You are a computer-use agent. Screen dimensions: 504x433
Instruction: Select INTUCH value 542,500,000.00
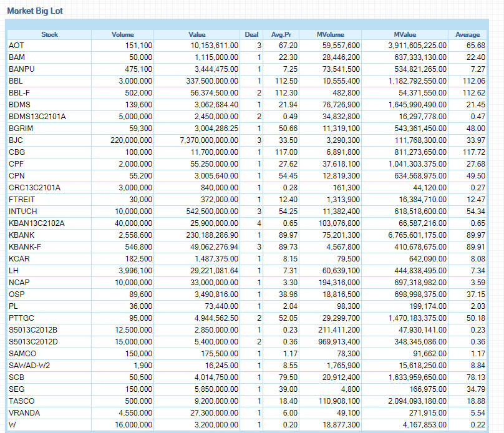(x=212, y=212)
